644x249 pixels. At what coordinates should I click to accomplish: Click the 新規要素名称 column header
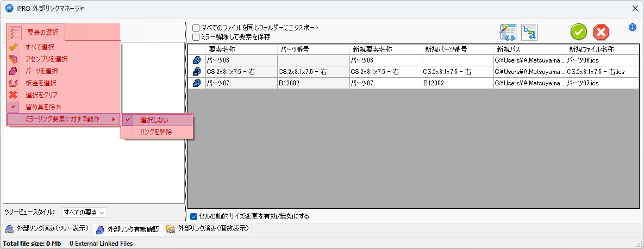[386, 49]
